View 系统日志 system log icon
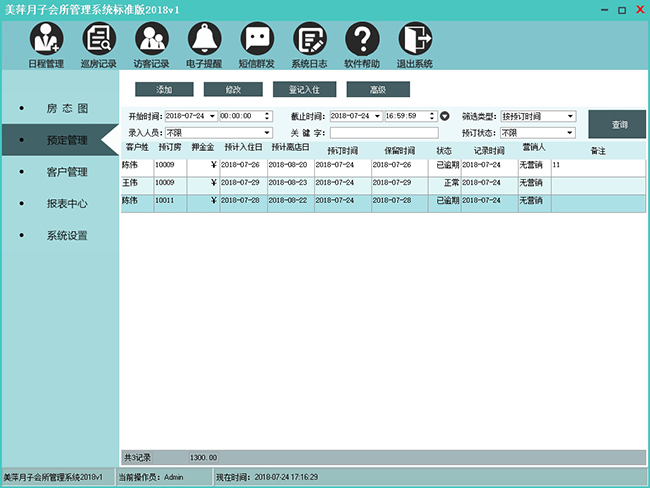650x488 pixels. click(310, 39)
